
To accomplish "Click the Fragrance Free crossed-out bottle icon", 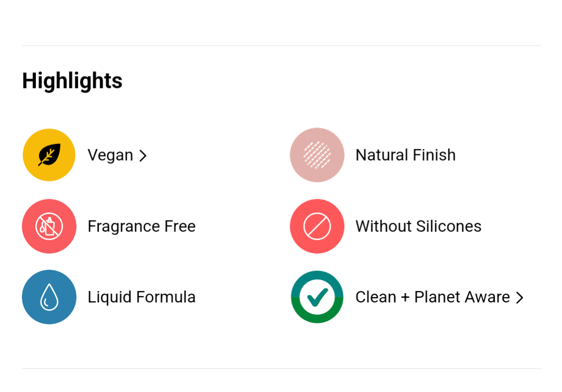I will point(49,226).
